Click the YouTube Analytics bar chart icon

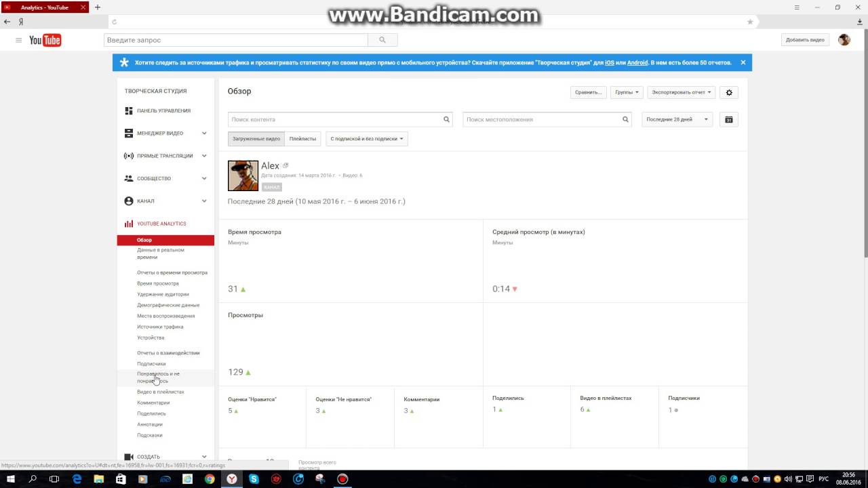[129, 224]
